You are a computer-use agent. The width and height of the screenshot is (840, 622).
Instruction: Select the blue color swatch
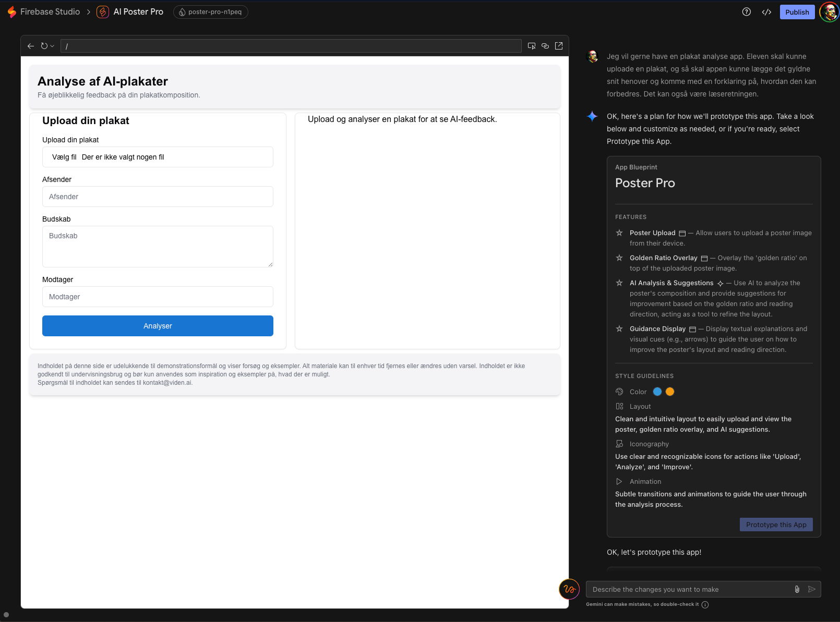(657, 392)
